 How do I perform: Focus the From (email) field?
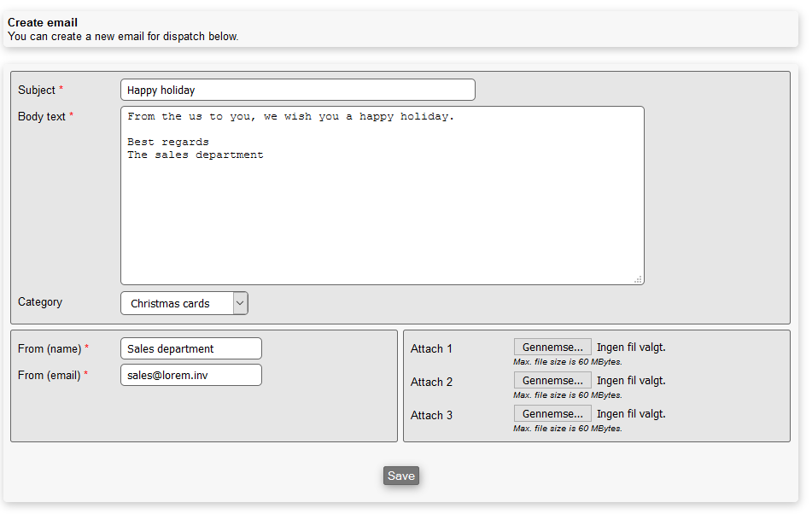pos(190,375)
